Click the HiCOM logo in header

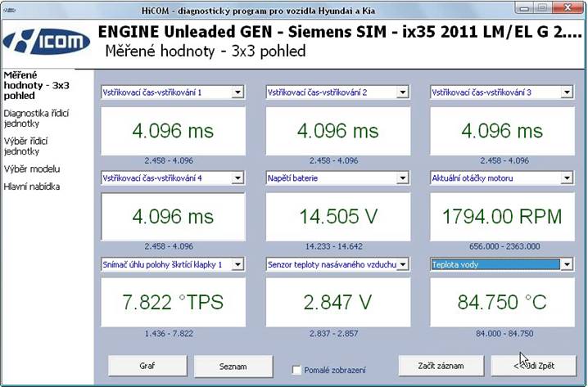click(48, 41)
